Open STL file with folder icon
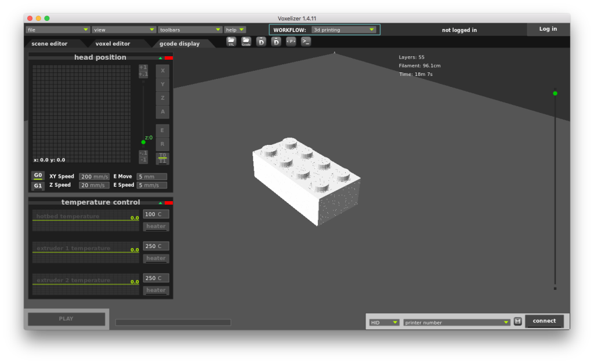The width and height of the screenshot is (594, 364). coord(231,42)
